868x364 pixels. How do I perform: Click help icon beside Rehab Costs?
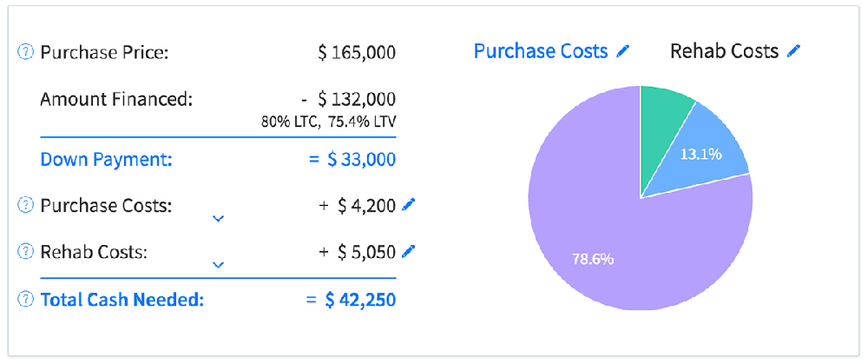25,253
